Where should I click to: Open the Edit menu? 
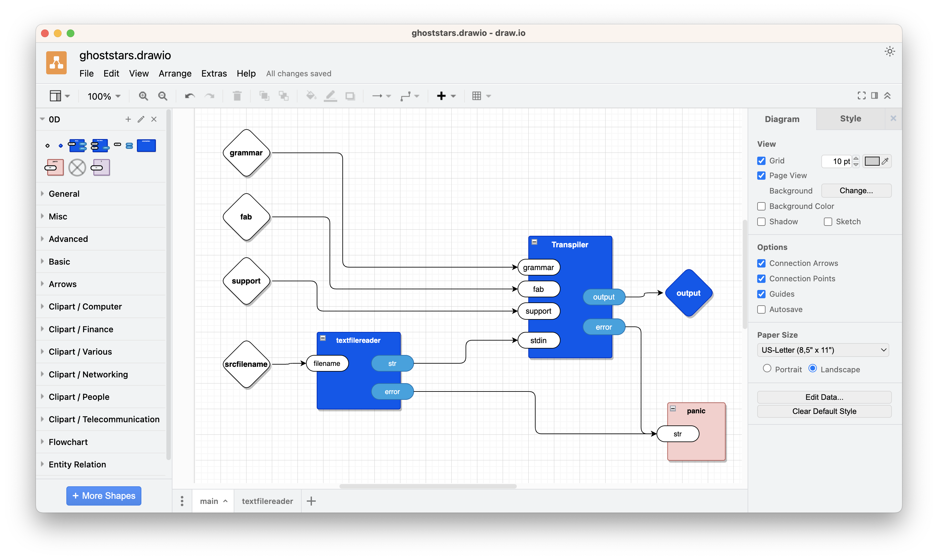point(111,73)
